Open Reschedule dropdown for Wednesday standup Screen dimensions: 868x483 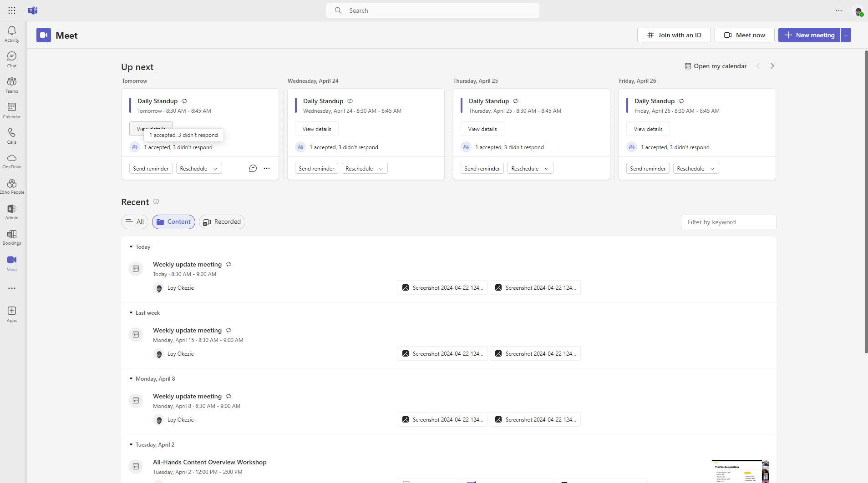coord(365,169)
